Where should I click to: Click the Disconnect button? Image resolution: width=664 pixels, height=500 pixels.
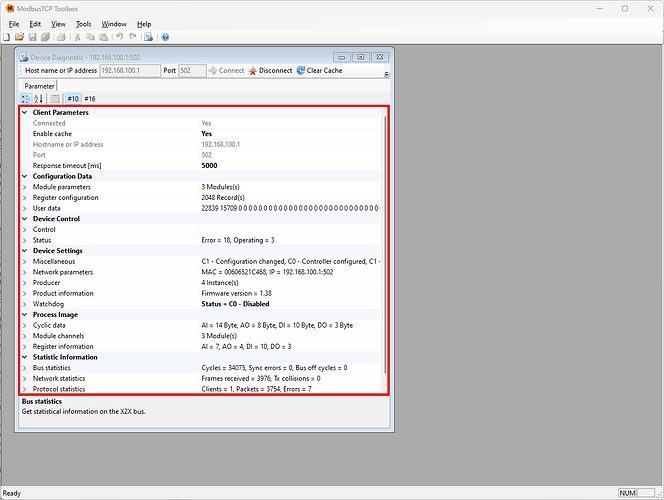coord(271,71)
